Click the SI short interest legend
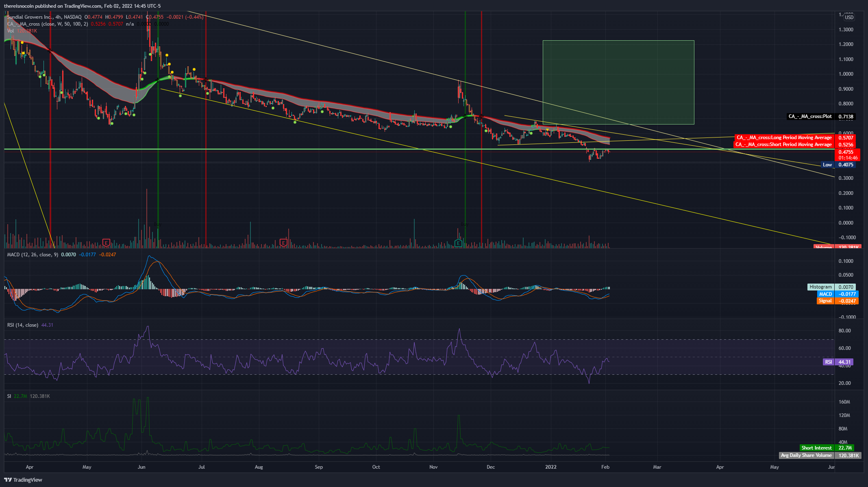The width and height of the screenshot is (868, 487). click(x=9, y=396)
